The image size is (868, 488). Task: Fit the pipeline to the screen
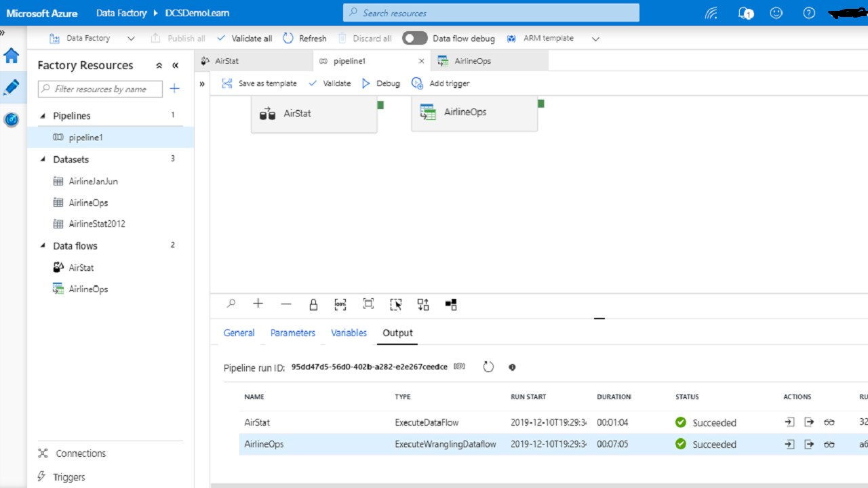368,304
